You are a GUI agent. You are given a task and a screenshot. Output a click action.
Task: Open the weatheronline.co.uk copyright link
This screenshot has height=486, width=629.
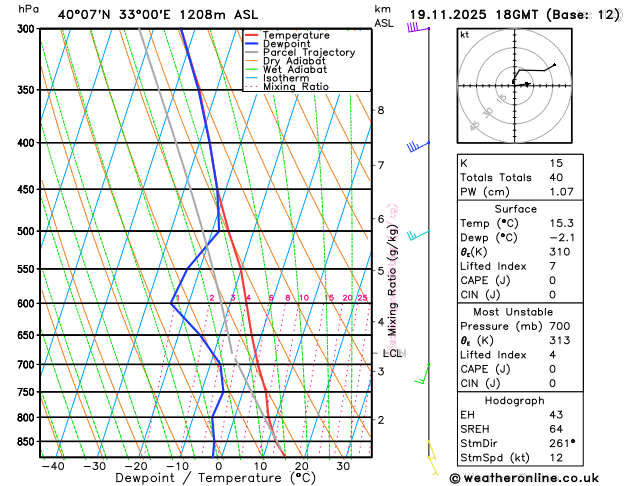[538, 478]
